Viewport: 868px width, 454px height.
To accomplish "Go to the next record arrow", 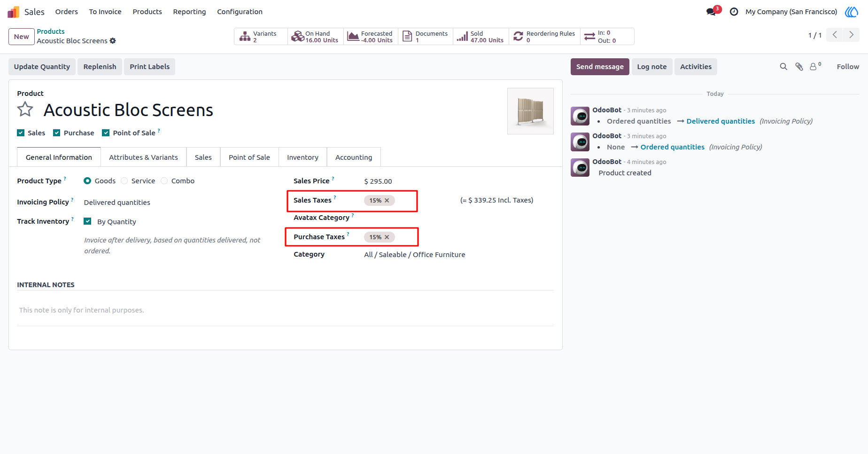I will pos(852,35).
